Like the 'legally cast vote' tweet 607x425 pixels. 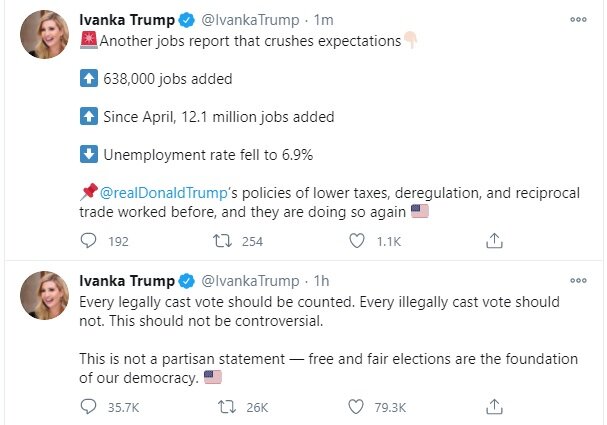tap(357, 406)
